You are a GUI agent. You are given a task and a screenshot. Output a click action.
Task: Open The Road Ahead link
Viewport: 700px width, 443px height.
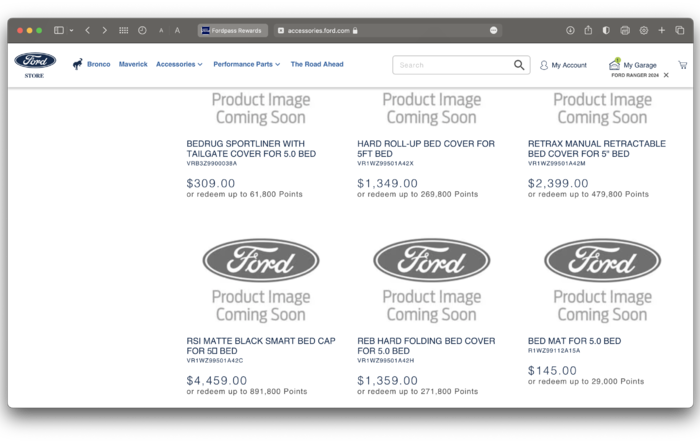click(317, 64)
